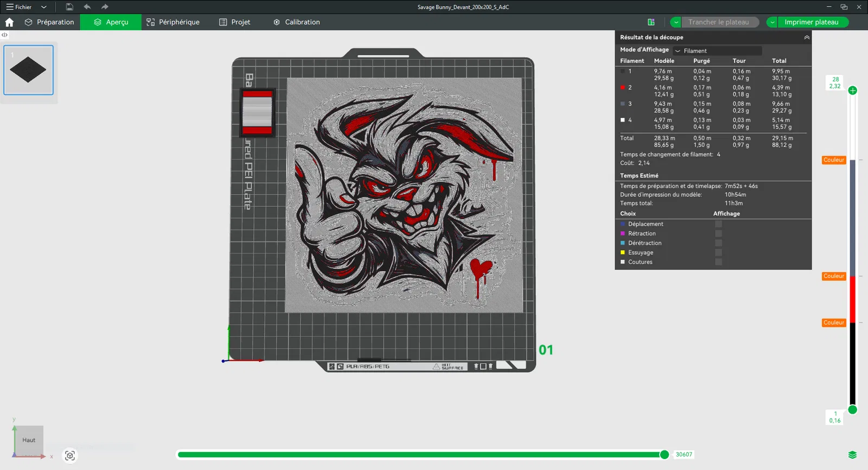Click the horizontal move slider handle at 30607
868x470 pixels.
[x=664, y=455]
